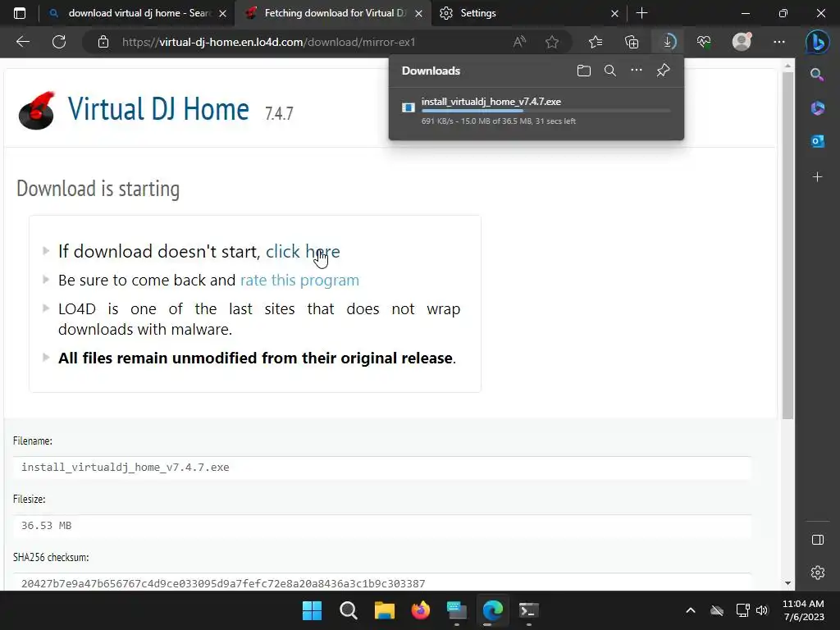Click the Virtual DJ Home title link

pos(158,109)
